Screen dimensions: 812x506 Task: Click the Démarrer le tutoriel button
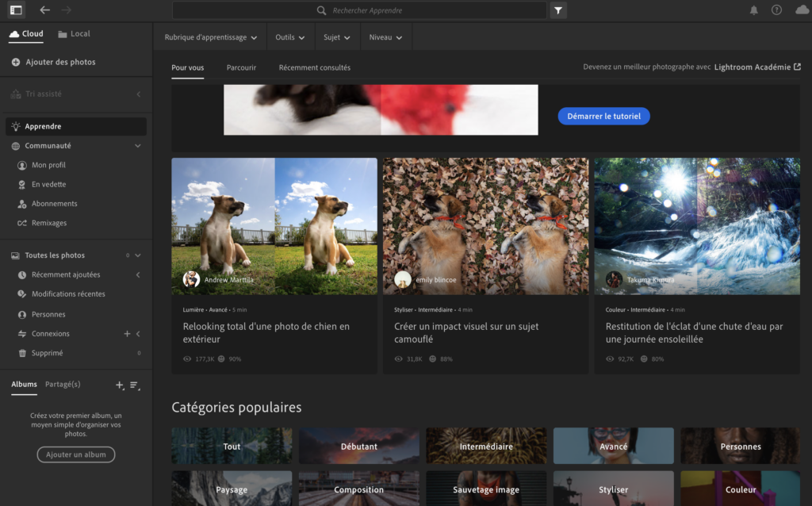603,116
